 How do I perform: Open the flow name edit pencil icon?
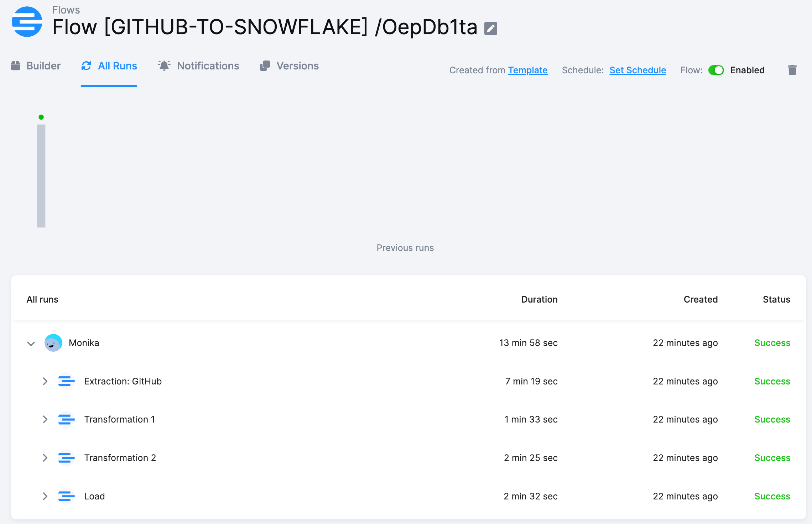[490, 28]
